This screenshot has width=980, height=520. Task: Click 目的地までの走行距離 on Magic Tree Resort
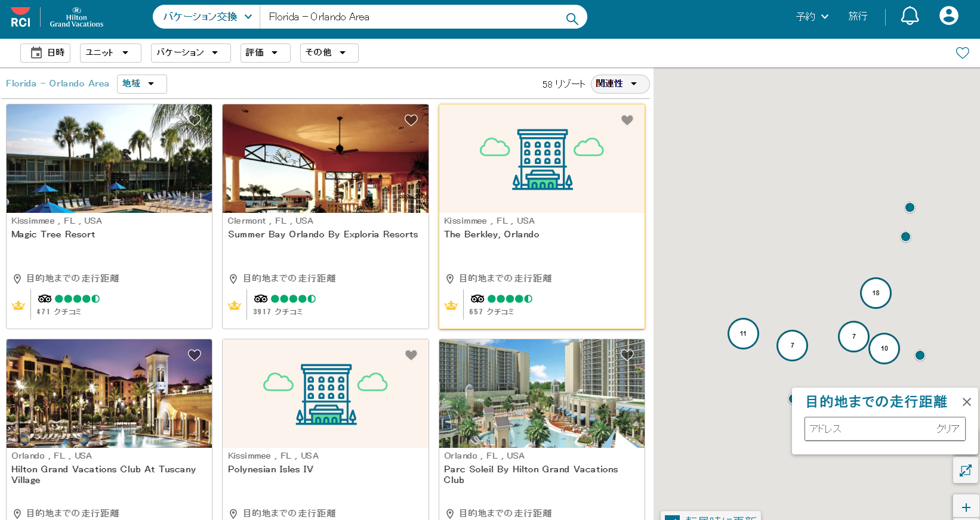coord(73,278)
